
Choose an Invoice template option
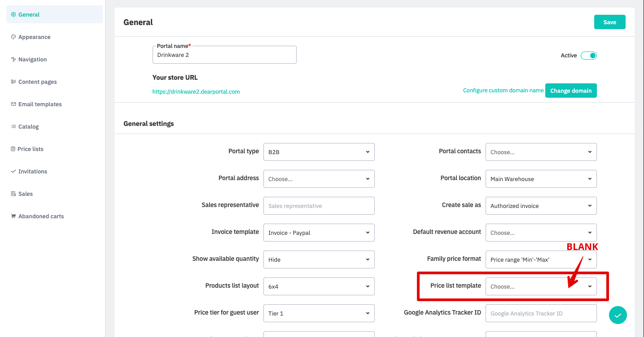pyautogui.click(x=319, y=233)
